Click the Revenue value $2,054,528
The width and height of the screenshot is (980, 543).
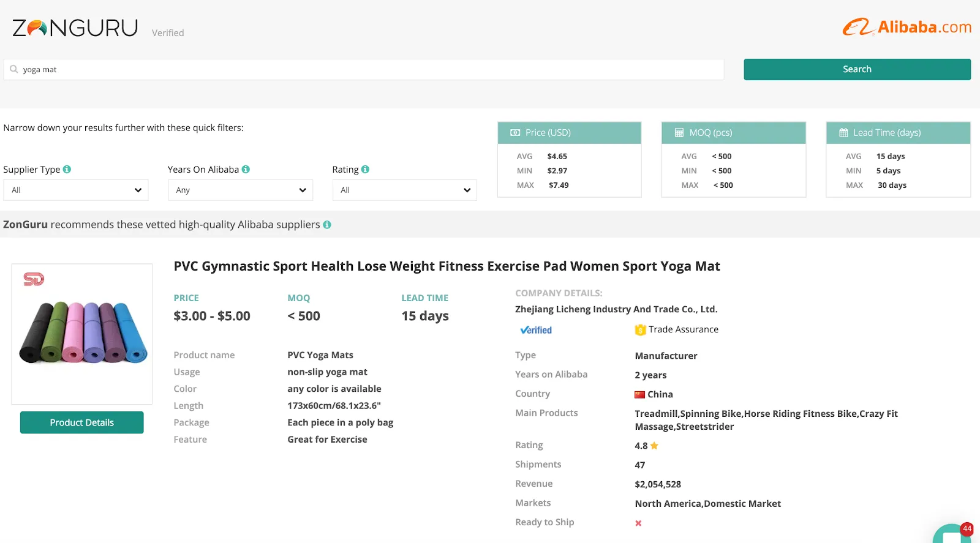point(658,484)
